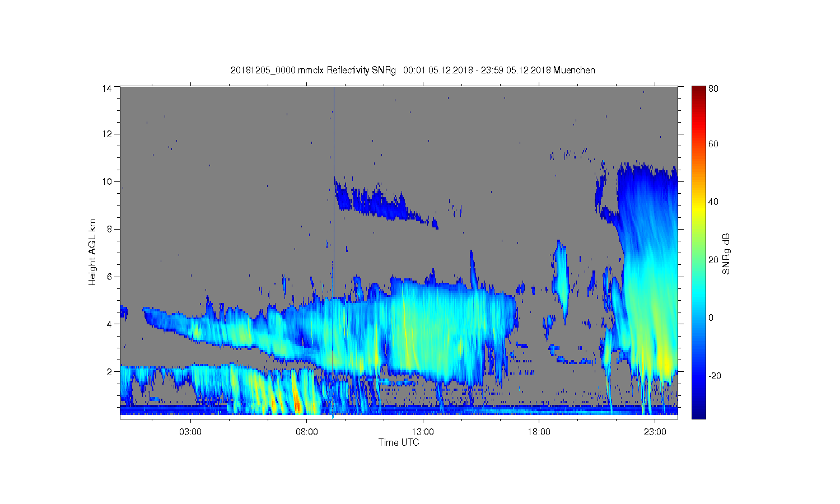Click the colorbar value 40
The width and height of the screenshot is (840, 504).
point(713,202)
